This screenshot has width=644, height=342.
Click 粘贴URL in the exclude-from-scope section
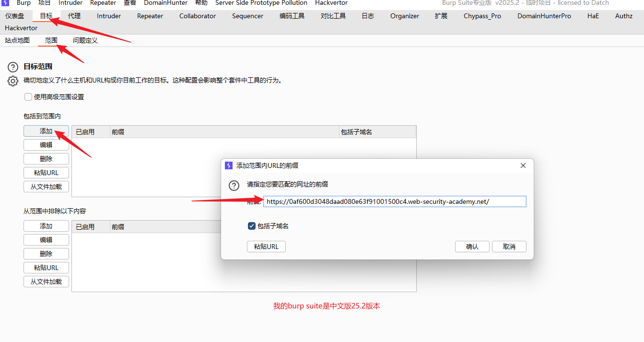point(46,268)
